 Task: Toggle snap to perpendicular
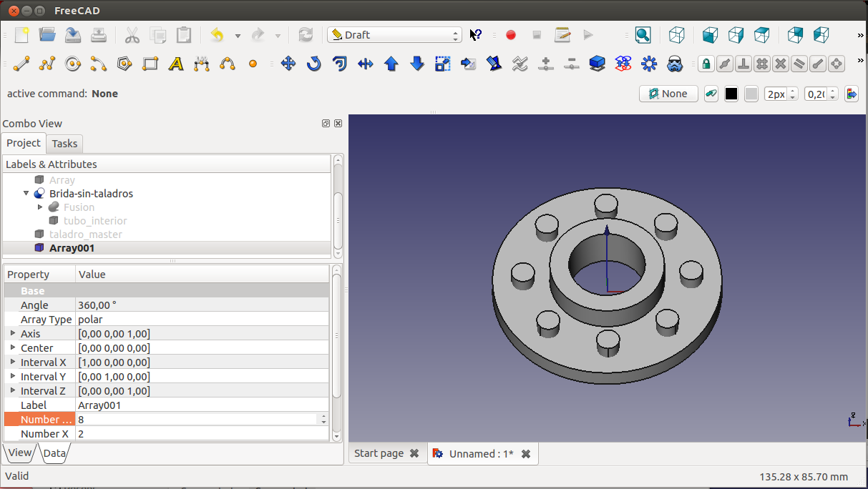pos(743,64)
